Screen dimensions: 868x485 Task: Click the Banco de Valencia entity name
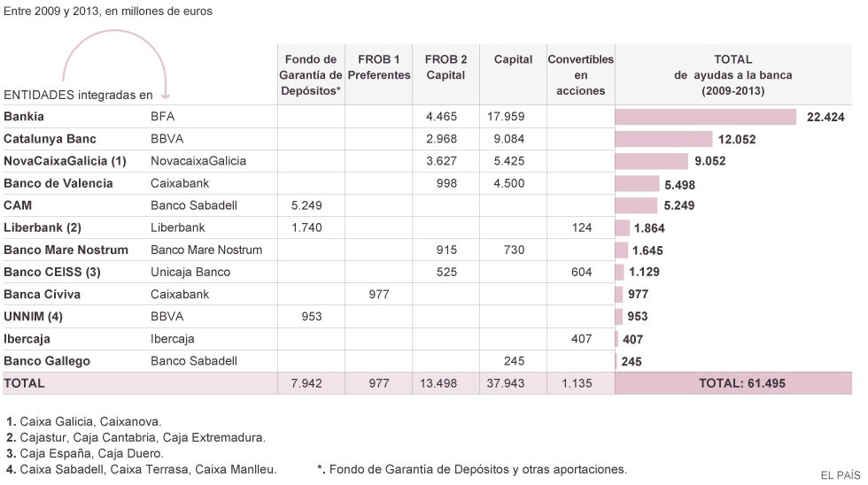click(x=58, y=183)
